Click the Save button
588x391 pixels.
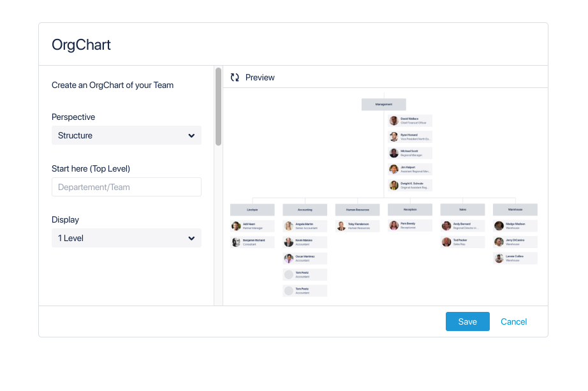pos(467,321)
